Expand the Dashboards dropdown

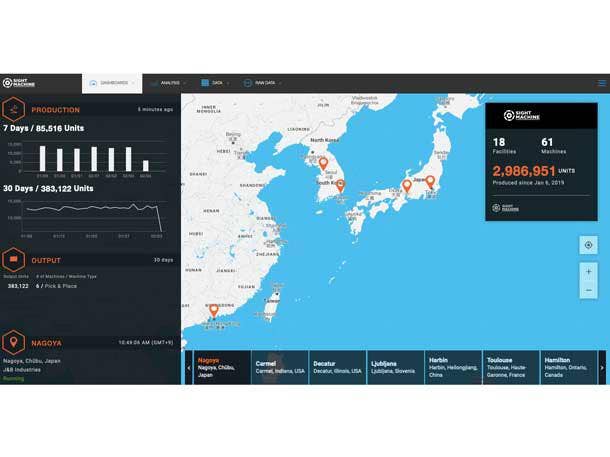pyautogui.click(x=112, y=83)
